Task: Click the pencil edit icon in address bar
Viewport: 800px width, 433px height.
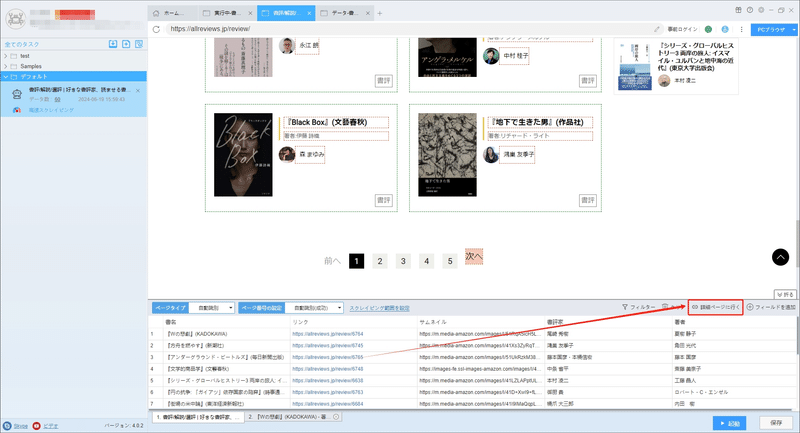Action: [x=657, y=29]
